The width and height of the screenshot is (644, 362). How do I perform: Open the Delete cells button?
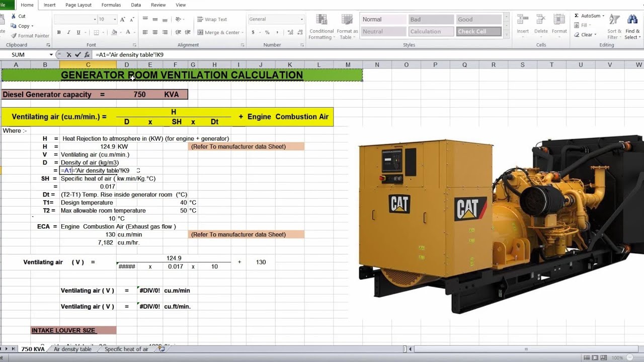point(541,24)
